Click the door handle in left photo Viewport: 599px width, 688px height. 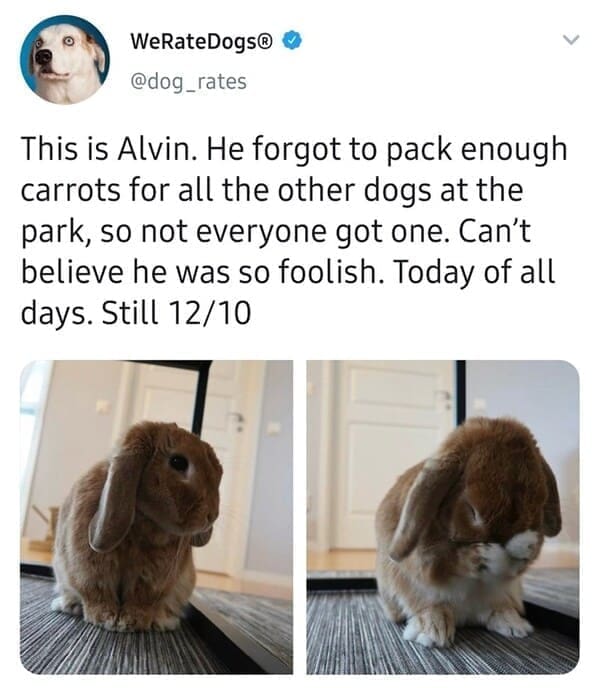(x=238, y=421)
